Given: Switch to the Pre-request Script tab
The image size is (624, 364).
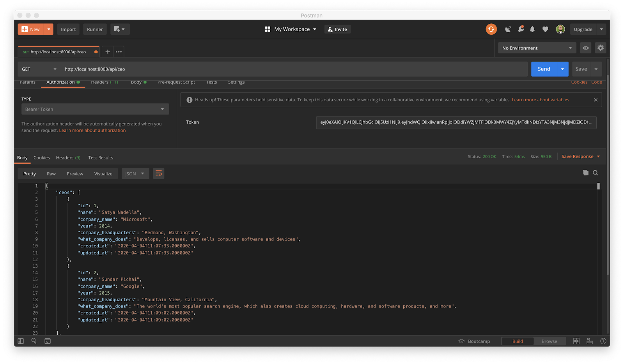Looking at the screenshot, I should tap(176, 82).
